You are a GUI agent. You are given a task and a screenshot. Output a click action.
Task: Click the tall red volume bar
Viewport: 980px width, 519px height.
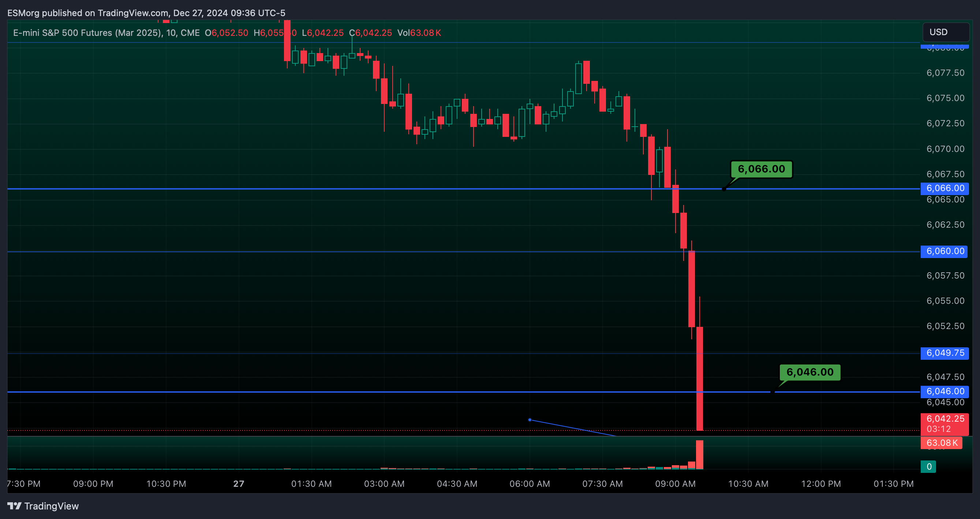[x=700, y=455]
